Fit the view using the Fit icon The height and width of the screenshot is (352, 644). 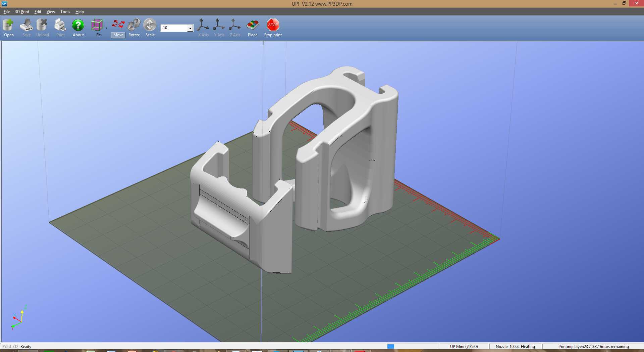pyautogui.click(x=98, y=28)
